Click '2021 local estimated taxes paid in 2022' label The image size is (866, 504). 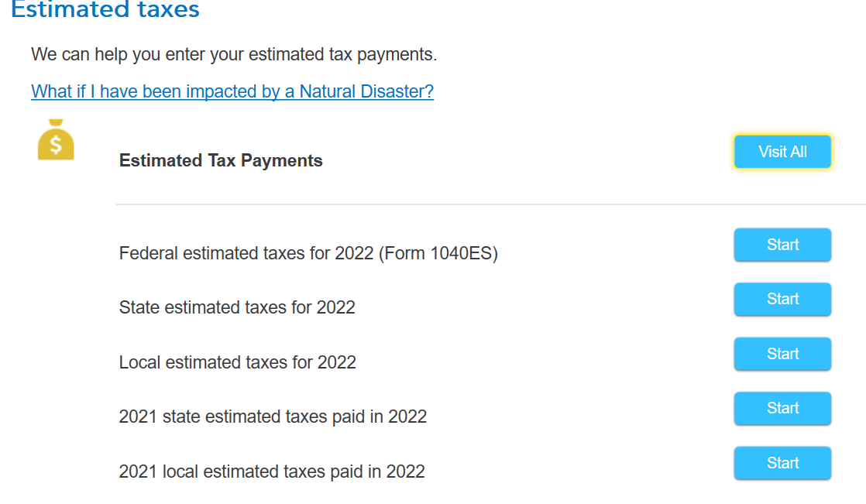272,471
